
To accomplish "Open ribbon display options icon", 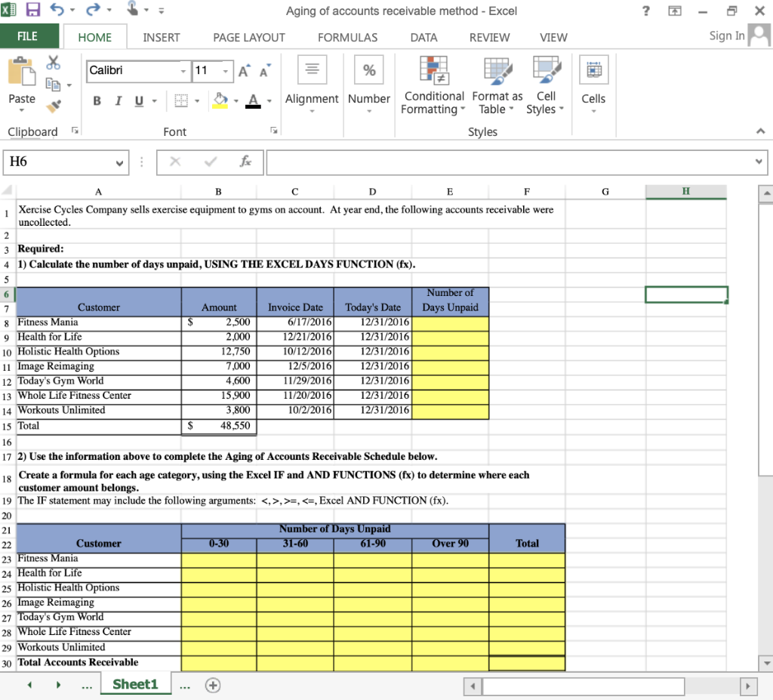I will point(675,11).
